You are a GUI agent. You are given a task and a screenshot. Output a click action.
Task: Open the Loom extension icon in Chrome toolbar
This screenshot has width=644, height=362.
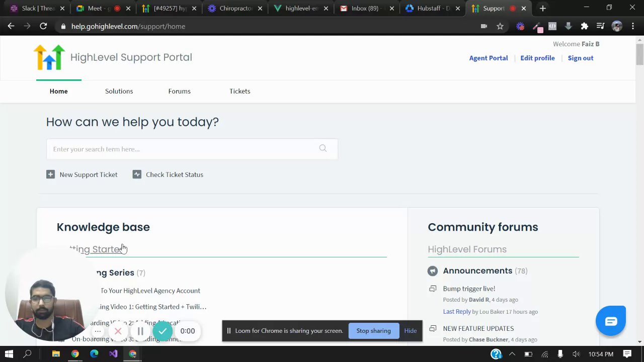520,26
